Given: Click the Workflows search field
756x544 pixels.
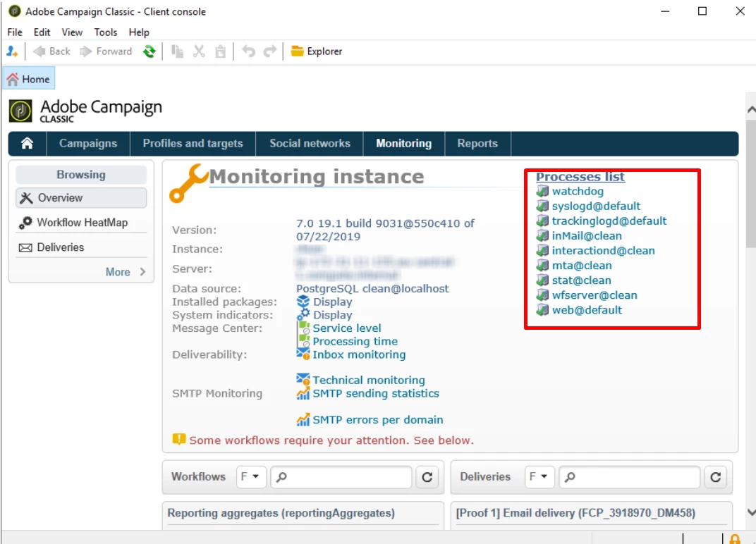Looking at the screenshot, I should 341,476.
